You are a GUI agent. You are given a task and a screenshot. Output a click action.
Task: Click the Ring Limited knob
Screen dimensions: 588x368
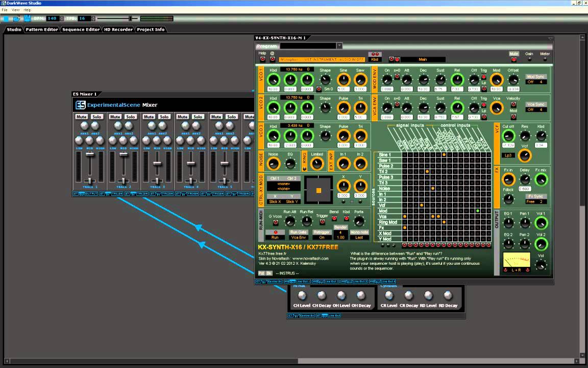pyautogui.click(x=317, y=164)
